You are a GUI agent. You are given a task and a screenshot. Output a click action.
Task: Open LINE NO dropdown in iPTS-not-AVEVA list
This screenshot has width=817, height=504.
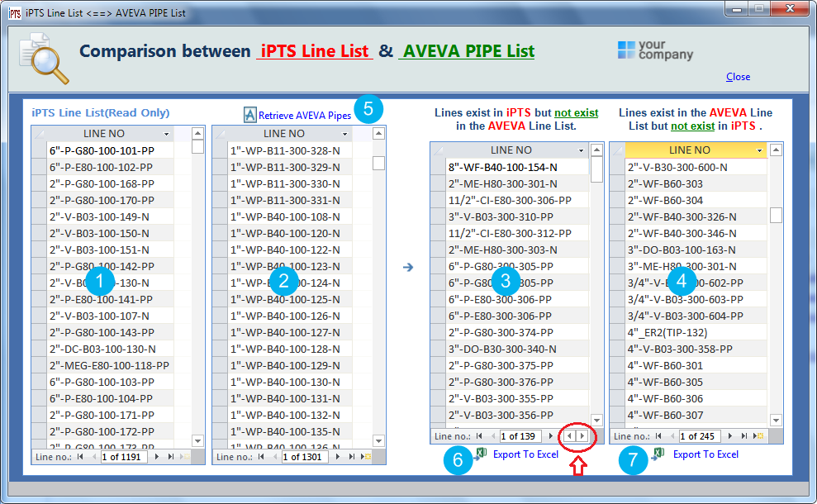click(x=582, y=150)
